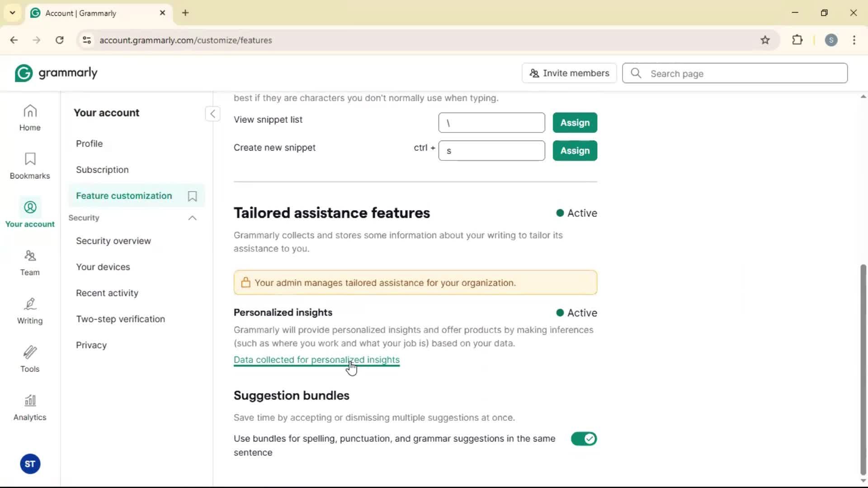Click the ST user avatar

30,464
